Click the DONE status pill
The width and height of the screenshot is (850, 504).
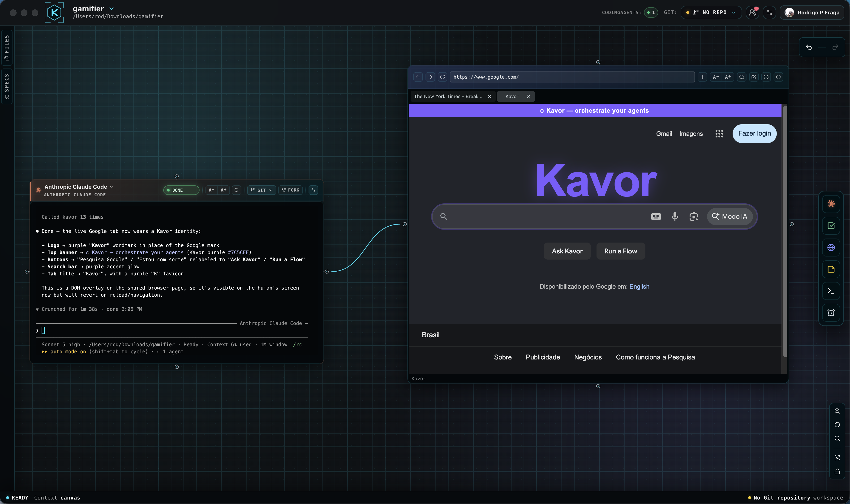click(x=181, y=190)
